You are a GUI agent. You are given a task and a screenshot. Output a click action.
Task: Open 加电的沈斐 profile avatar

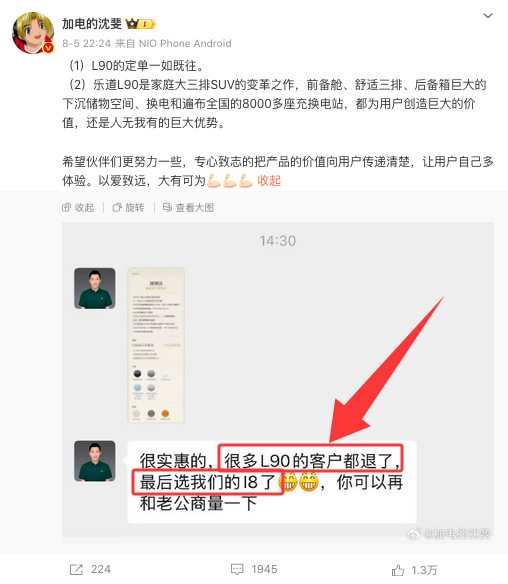coord(33,33)
